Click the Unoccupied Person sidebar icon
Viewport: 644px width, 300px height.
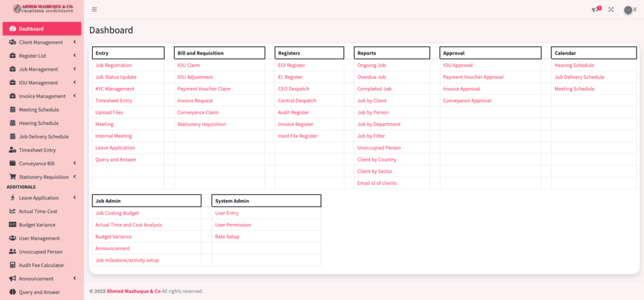tap(12, 252)
